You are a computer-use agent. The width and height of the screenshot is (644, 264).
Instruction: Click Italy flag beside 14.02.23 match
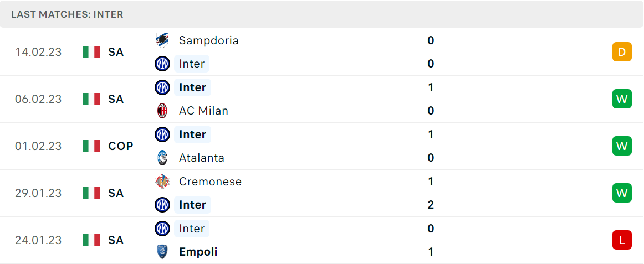[91, 51]
